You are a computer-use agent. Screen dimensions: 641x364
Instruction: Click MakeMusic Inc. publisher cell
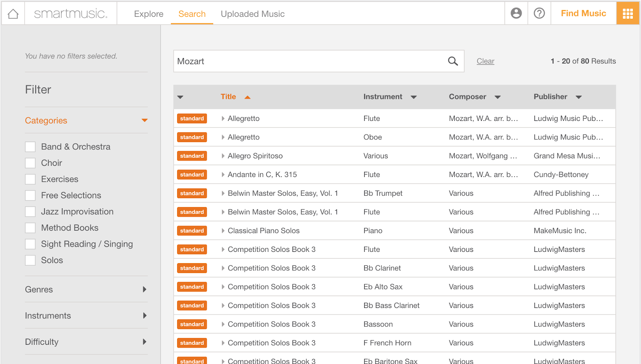[560, 231]
